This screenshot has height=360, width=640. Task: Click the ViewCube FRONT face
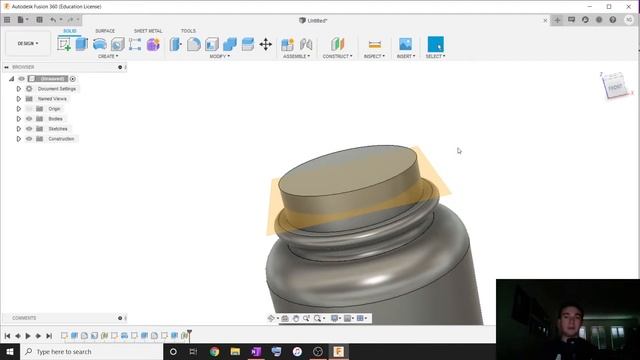coord(615,87)
